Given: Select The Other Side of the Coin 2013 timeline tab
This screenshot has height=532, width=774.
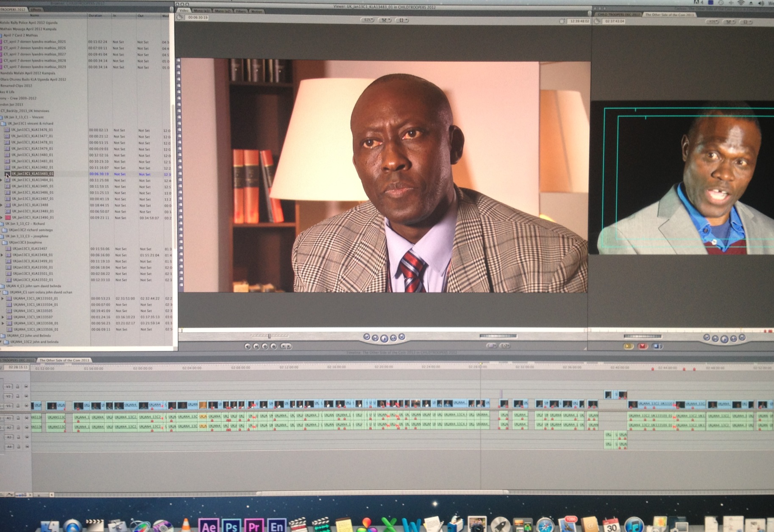Looking at the screenshot, I should (64, 360).
